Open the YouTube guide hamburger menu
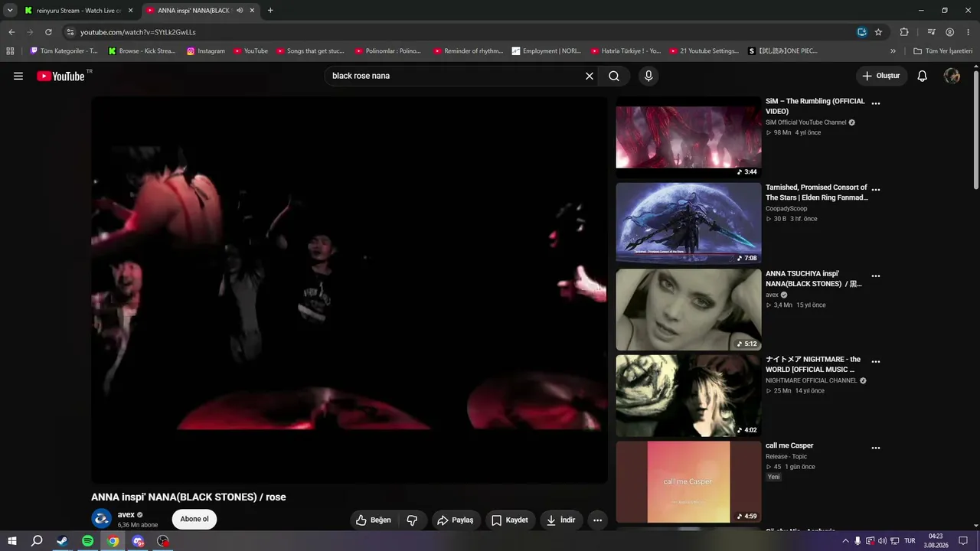This screenshot has width=980, height=551. pos(18,76)
